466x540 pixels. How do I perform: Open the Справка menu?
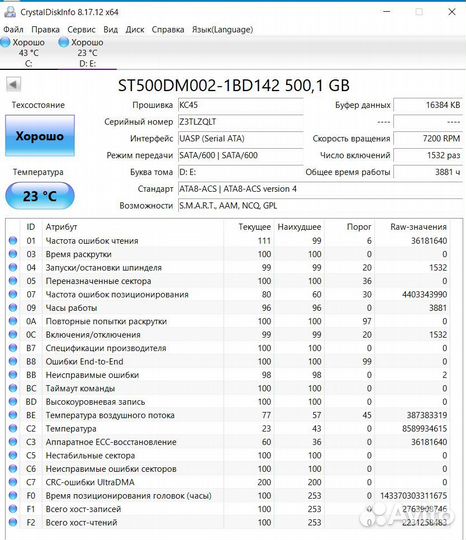click(x=168, y=30)
